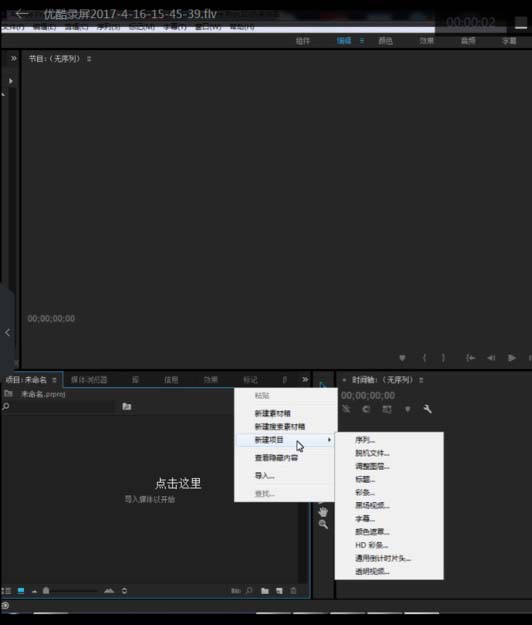Click the timeline timecode 00;00;00;00
Viewport: 532px width, 625px height.
368,395
